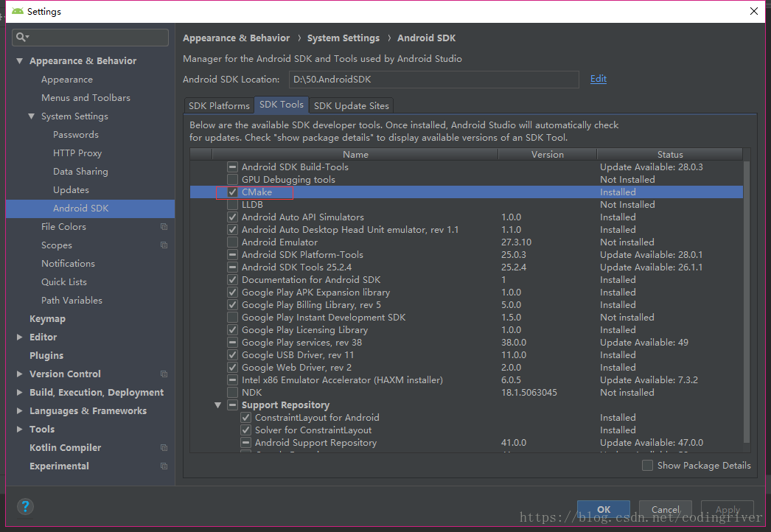Click the Apply button
The height and width of the screenshot is (532, 771).
click(728, 509)
